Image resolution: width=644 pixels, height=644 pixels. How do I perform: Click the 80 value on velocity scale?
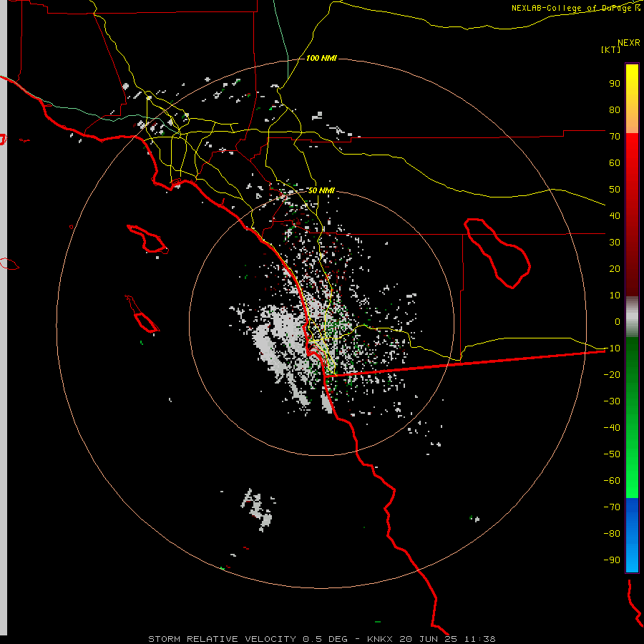(x=615, y=109)
